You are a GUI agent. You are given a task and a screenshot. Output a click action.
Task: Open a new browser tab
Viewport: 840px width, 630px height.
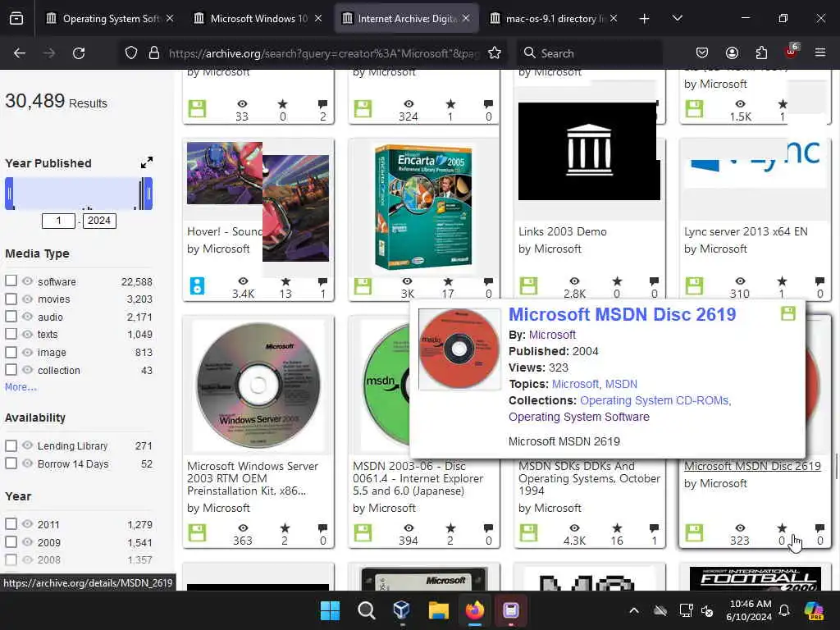(645, 19)
